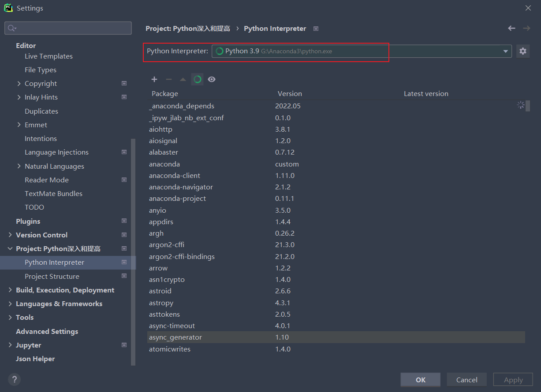Click the project icon beside Project: Python深入和提高
The image size is (541, 392).
124,248
